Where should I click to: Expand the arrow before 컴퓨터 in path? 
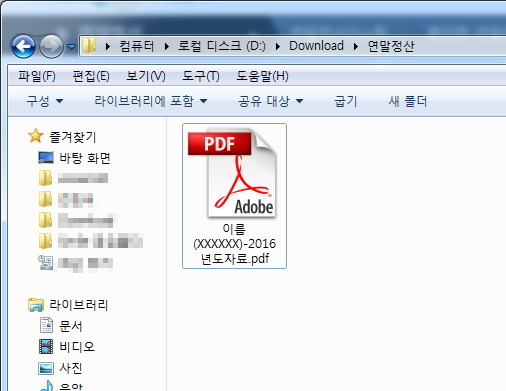(x=107, y=46)
